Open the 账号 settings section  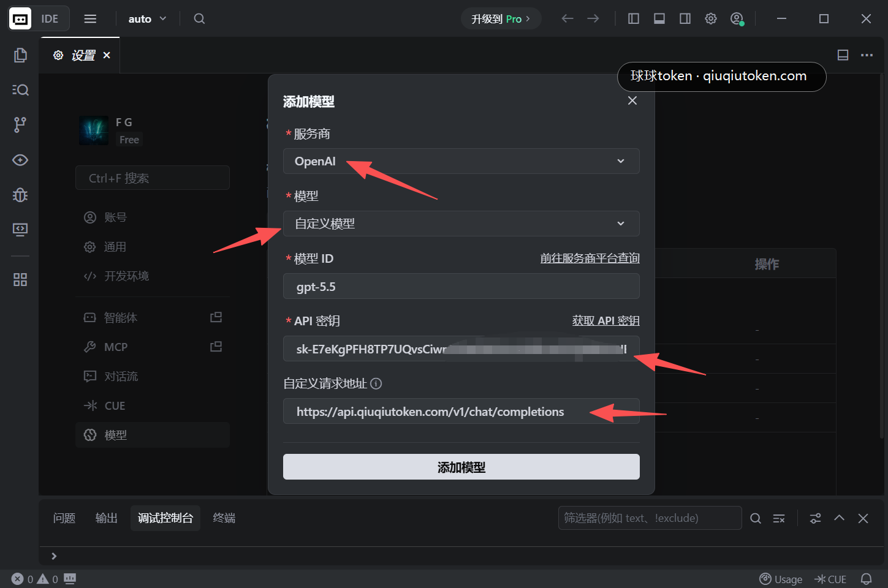(x=153, y=217)
